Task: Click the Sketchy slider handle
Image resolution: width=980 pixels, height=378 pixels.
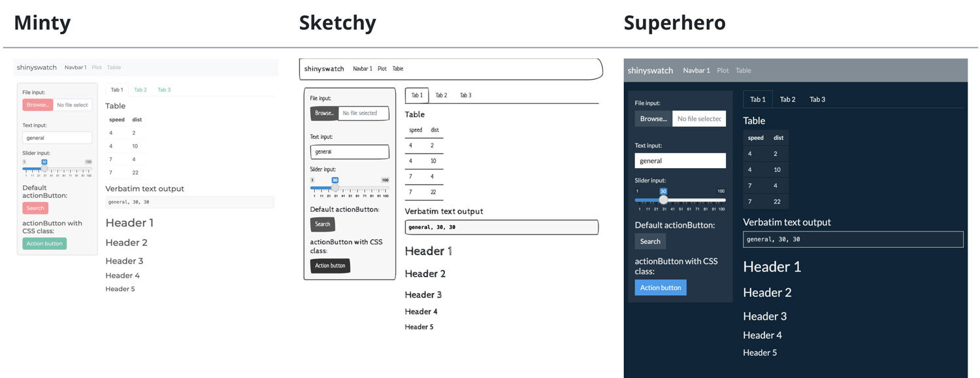Action: coord(335,187)
